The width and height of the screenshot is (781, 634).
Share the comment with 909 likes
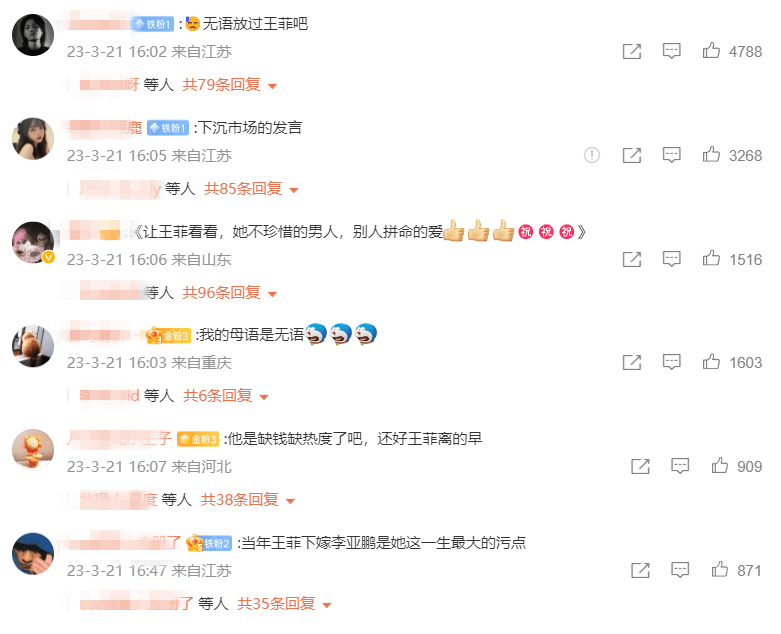tap(640, 466)
